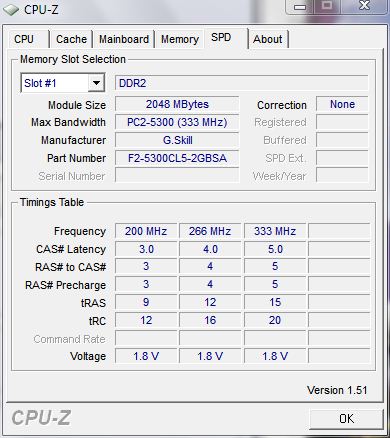390x438 pixels.
Task: Click the Module Size label
Action: click(x=77, y=105)
